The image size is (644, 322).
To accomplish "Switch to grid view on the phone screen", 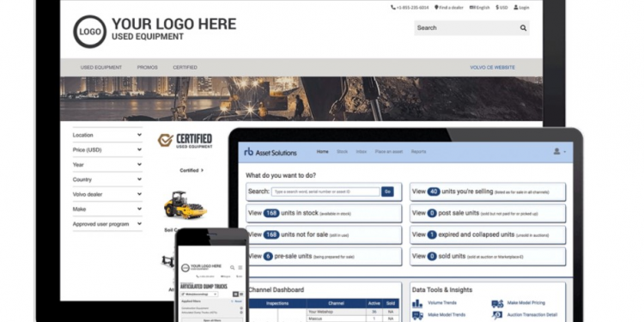I will point(236,294).
